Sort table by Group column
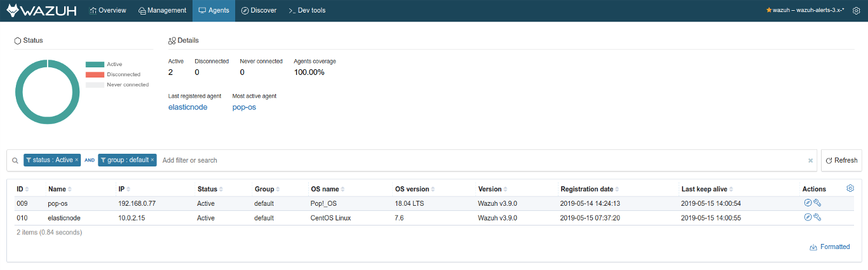 [x=266, y=189]
